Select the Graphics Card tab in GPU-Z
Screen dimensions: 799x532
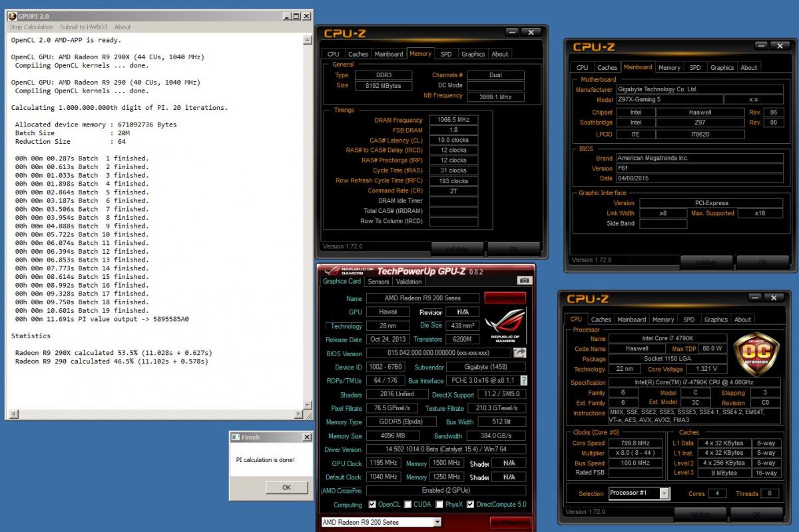(x=342, y=281)
